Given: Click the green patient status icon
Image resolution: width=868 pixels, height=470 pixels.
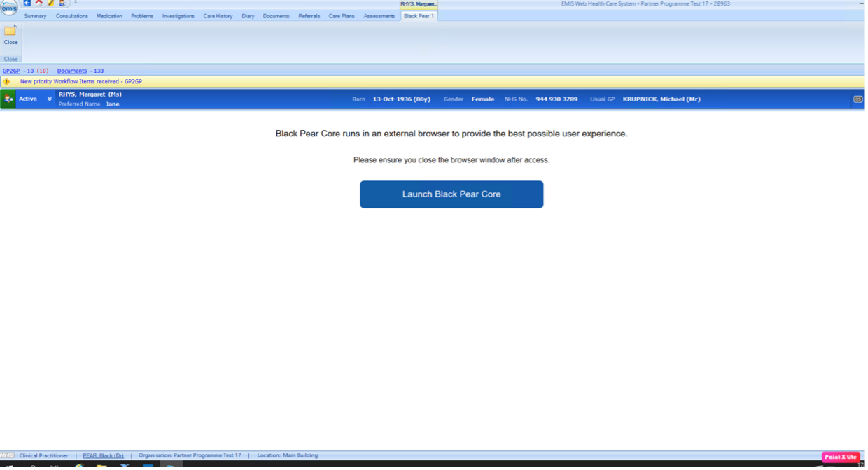Looking at the screenshot, I should point(8,99).
